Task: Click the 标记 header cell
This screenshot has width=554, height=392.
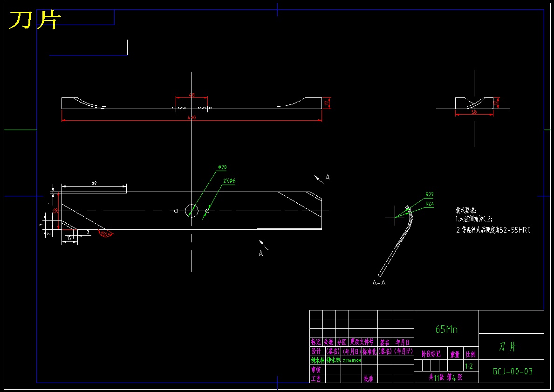Action: pos(316,342)
